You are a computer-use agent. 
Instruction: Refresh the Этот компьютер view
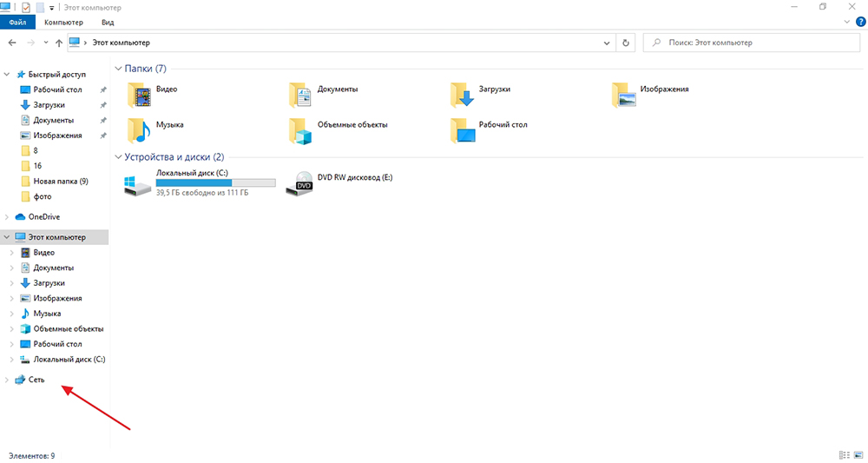(626, 43)
